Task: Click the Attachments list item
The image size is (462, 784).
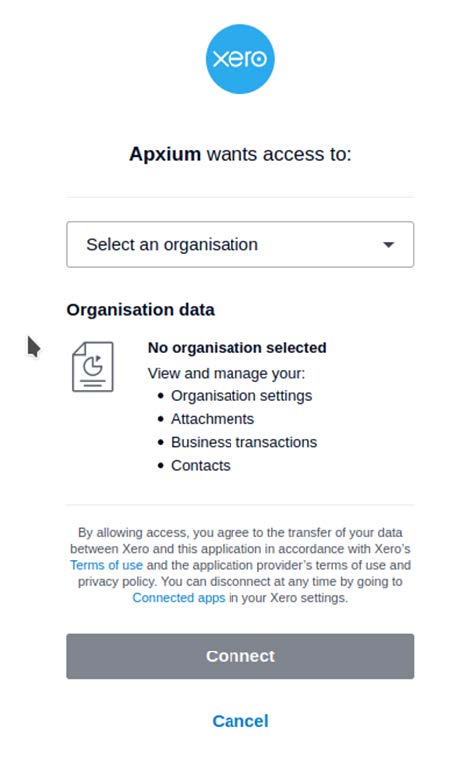Action: point(212,419)
